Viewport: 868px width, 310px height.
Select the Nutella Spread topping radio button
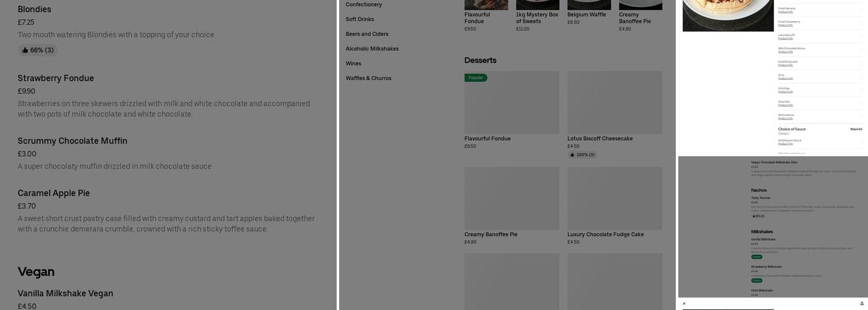click(x=861, y=63)
